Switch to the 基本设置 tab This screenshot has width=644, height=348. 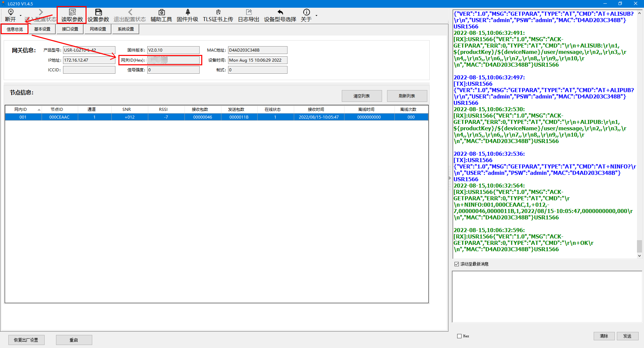(x=42, y=29)
